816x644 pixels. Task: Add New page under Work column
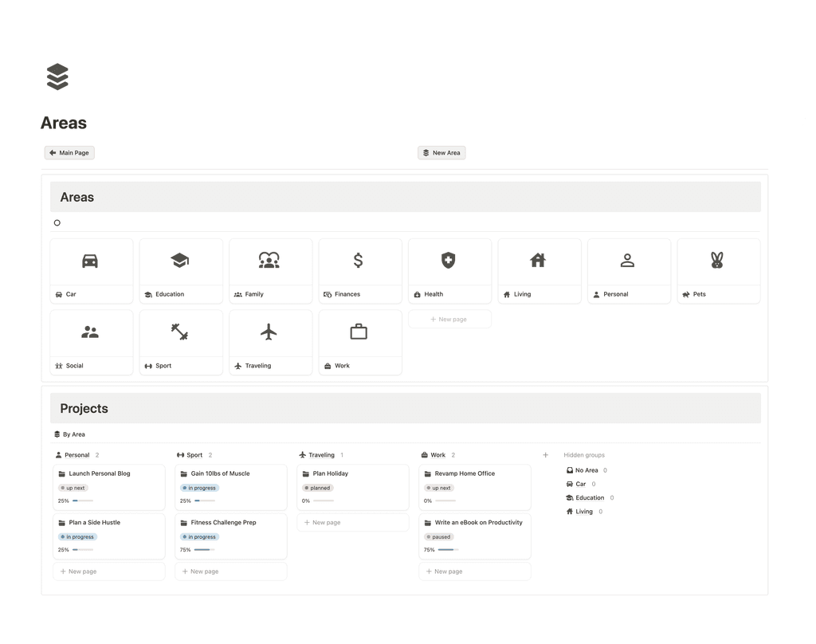pyautogui.click(x=475, y=571)
